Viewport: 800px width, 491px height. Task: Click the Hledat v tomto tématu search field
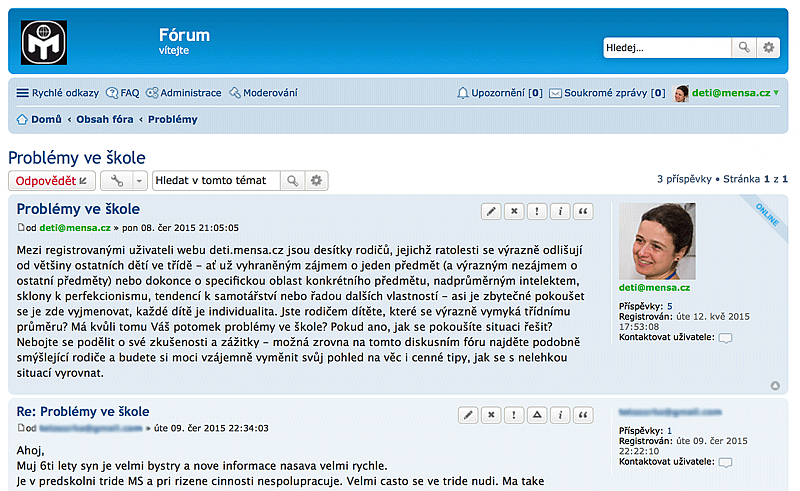coord(215,181)
